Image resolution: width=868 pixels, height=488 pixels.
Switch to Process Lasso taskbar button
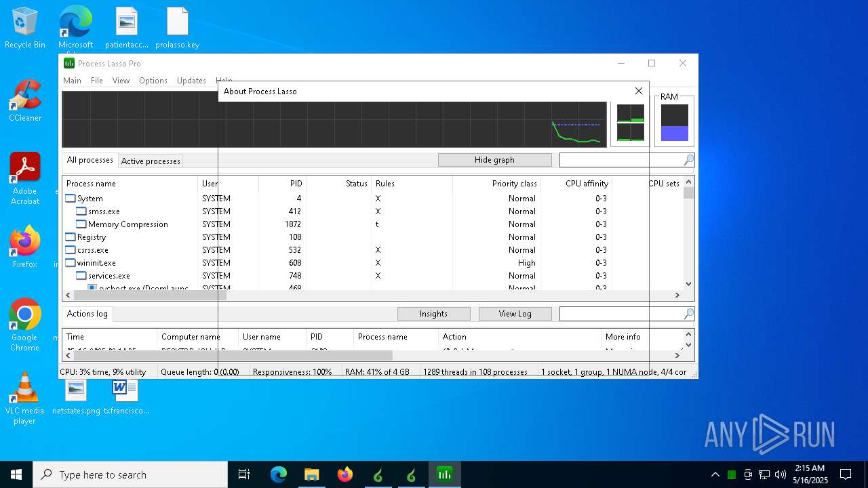[444, 474]
